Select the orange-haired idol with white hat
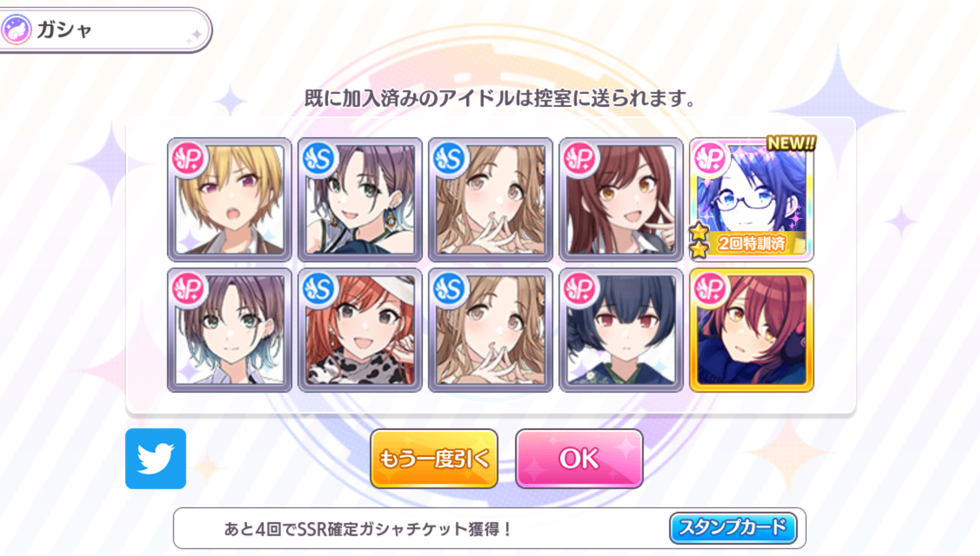 point(360,330)
